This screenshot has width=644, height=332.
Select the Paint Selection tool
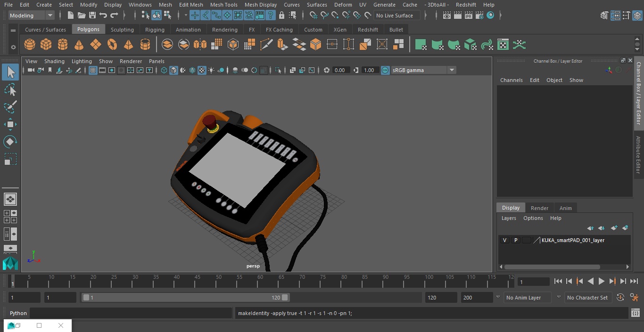click(x=10, y=107)
